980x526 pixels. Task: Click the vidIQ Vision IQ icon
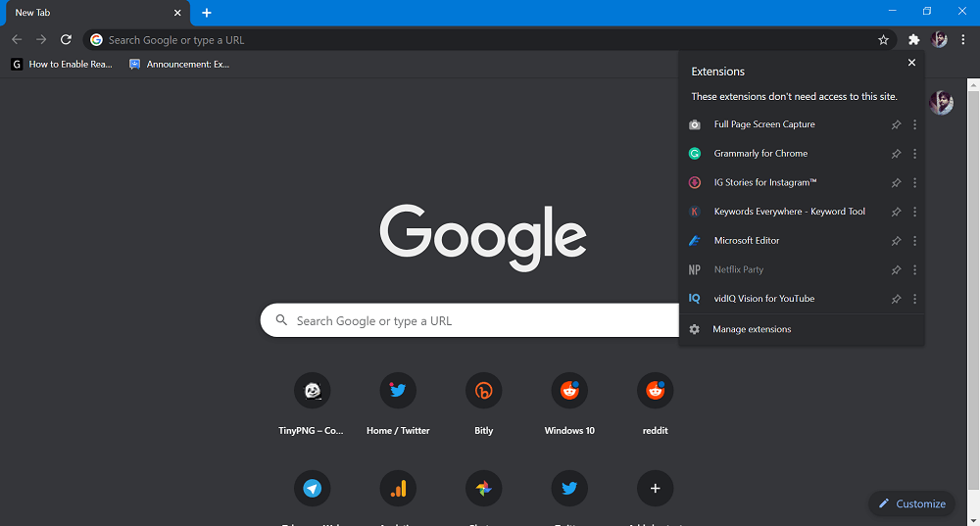point(695,299)
